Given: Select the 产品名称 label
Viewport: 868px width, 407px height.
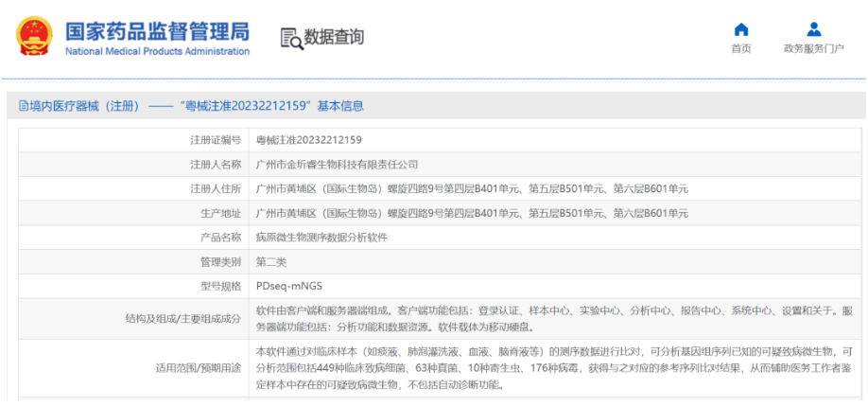Looking at the screenshot, I should tap(220, 238).
